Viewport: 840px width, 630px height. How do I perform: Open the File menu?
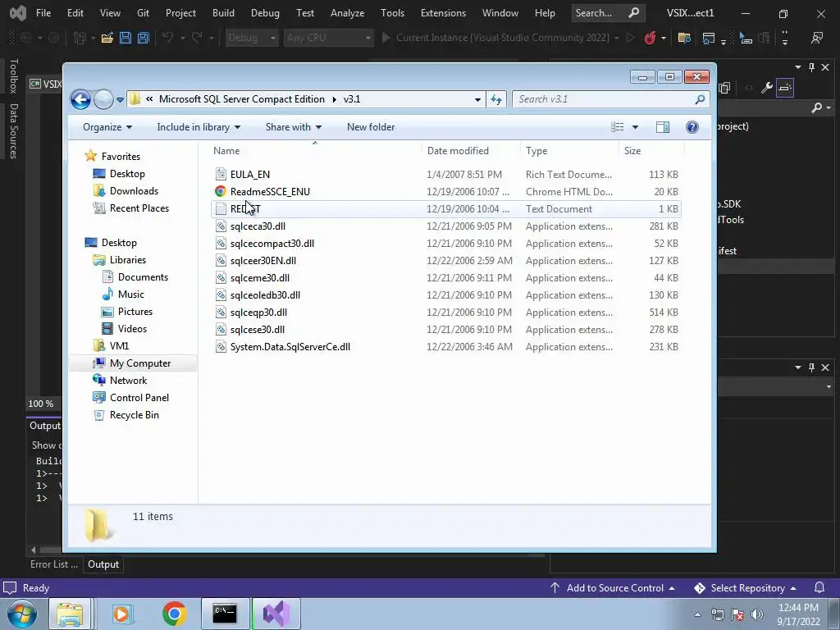click(x=43, y=13)
